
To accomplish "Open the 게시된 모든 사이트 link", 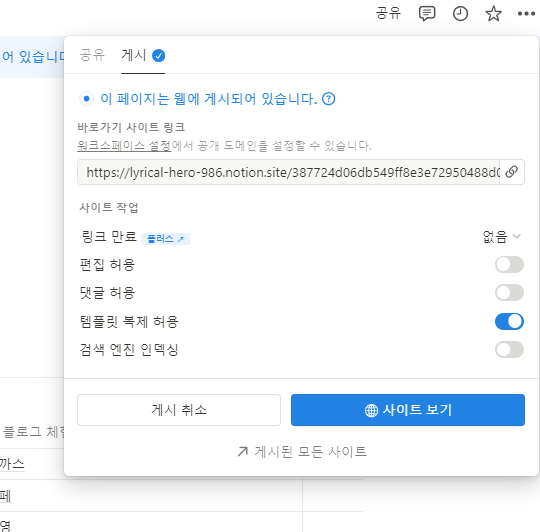I will (x=302, y=451).
